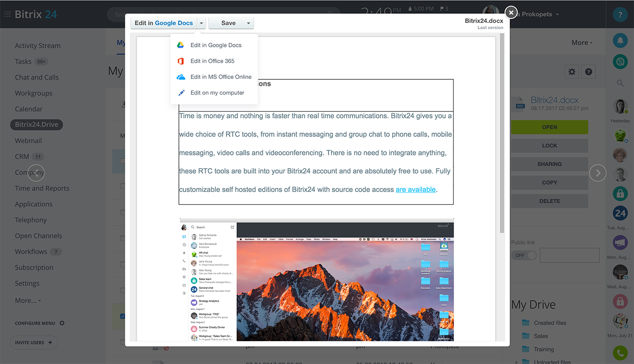Click the pencil edit on computer icon
Image resolution: width=634 pixels, height=364 pixels.
181,93
